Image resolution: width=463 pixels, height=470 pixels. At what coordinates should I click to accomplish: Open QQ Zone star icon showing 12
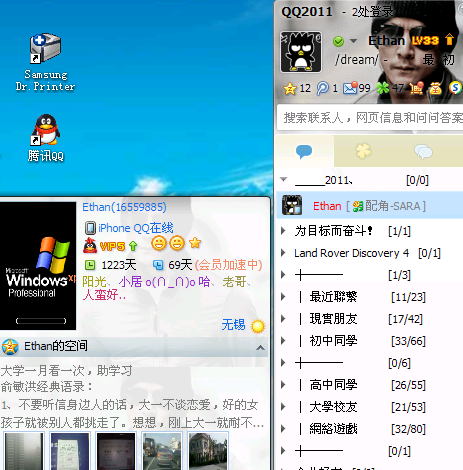289,88
